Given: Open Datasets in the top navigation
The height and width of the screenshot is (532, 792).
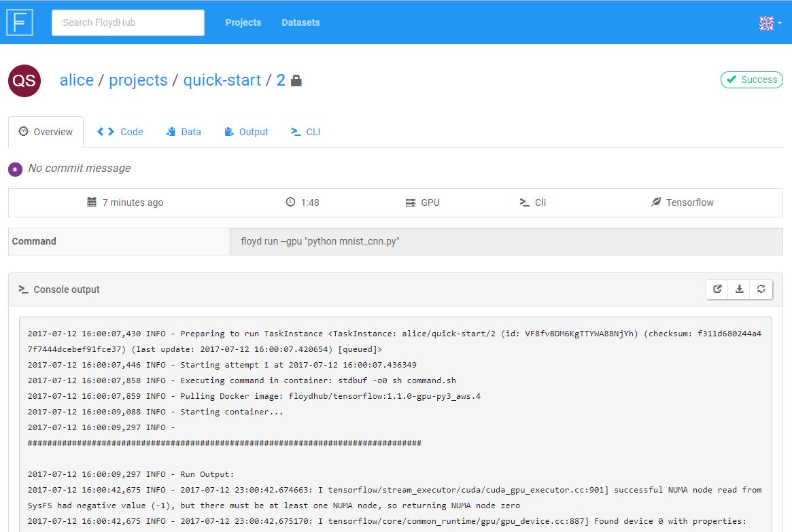Looking at the screenshot, I should [300, 22].
